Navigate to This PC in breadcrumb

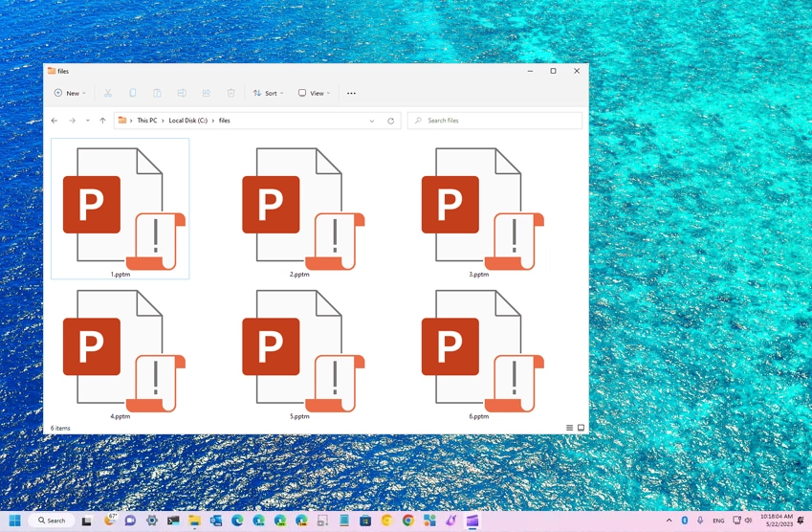146,121
